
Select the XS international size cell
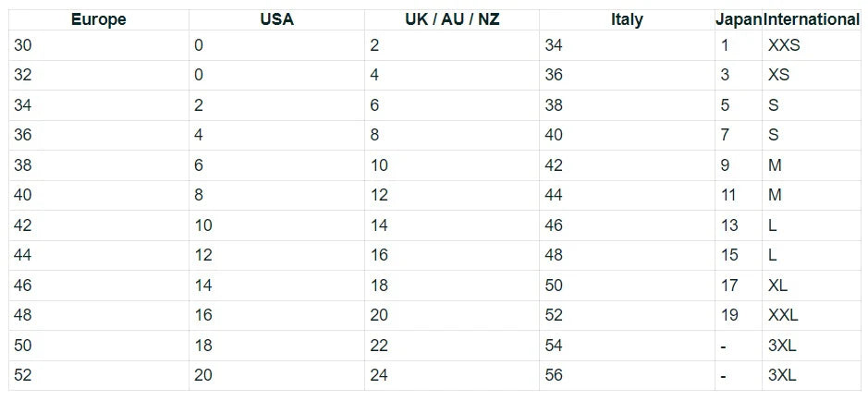(x=812, y=75)
